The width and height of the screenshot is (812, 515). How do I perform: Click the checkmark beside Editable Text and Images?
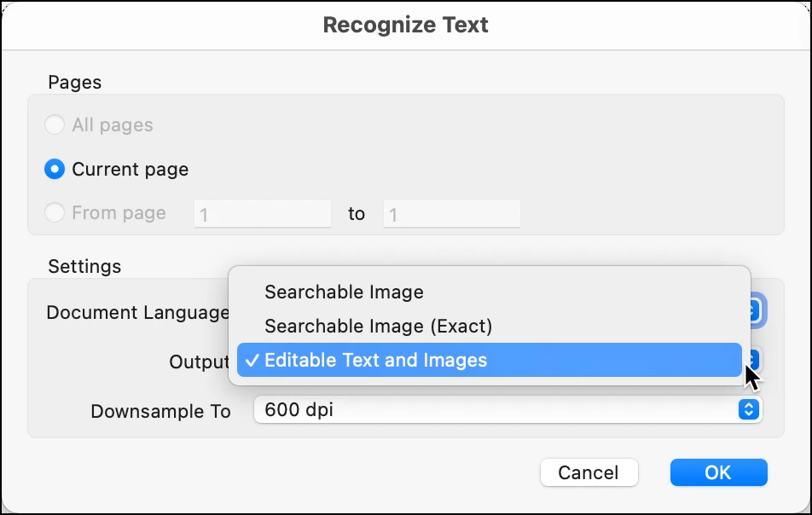pyautogui.click(x=252, y=360)
